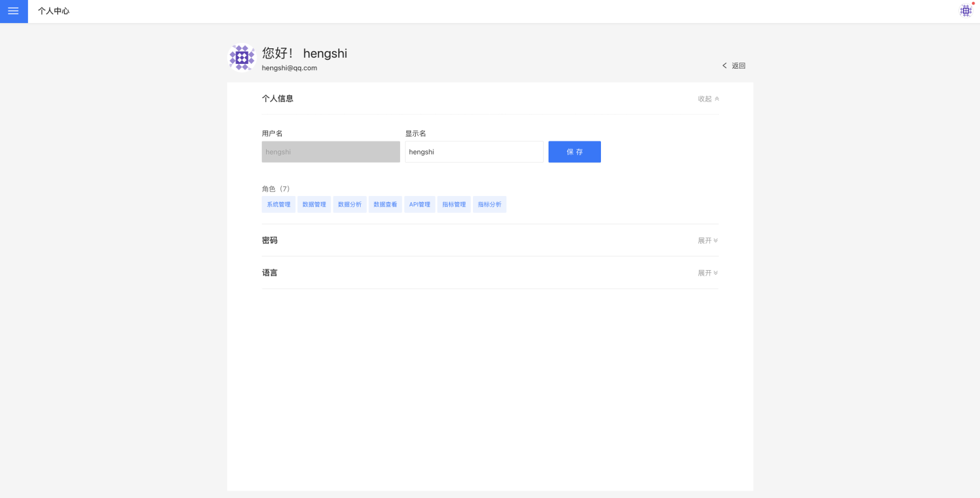Click the 数据查看 role tag

coord(385,204)
